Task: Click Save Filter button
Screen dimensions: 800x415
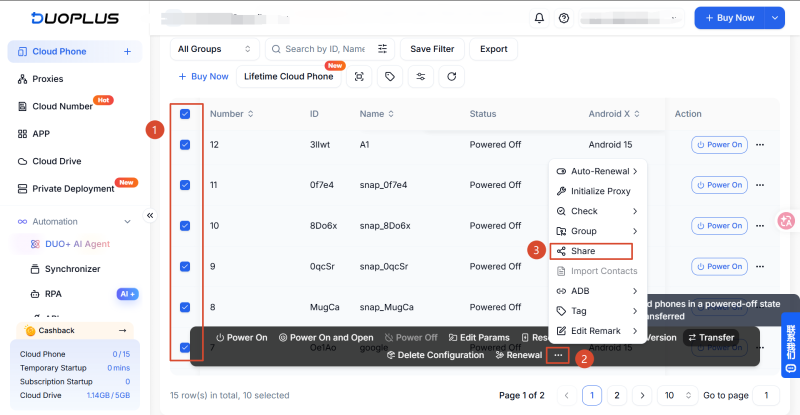Action: [432, 49]
